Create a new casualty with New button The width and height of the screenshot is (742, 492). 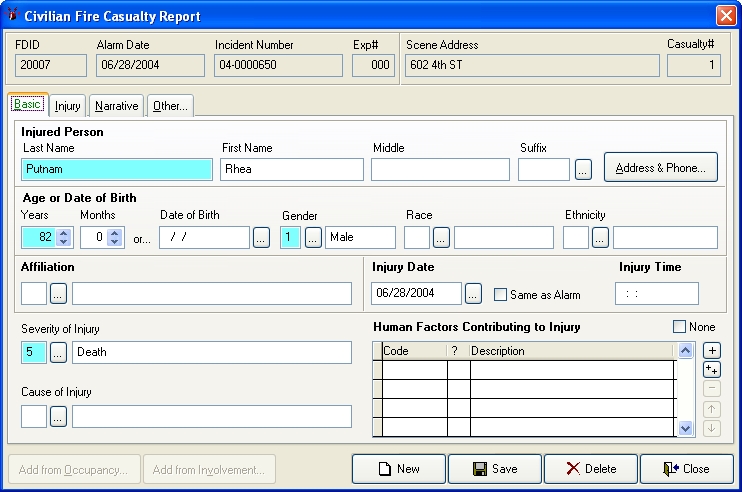click(399, 469)
